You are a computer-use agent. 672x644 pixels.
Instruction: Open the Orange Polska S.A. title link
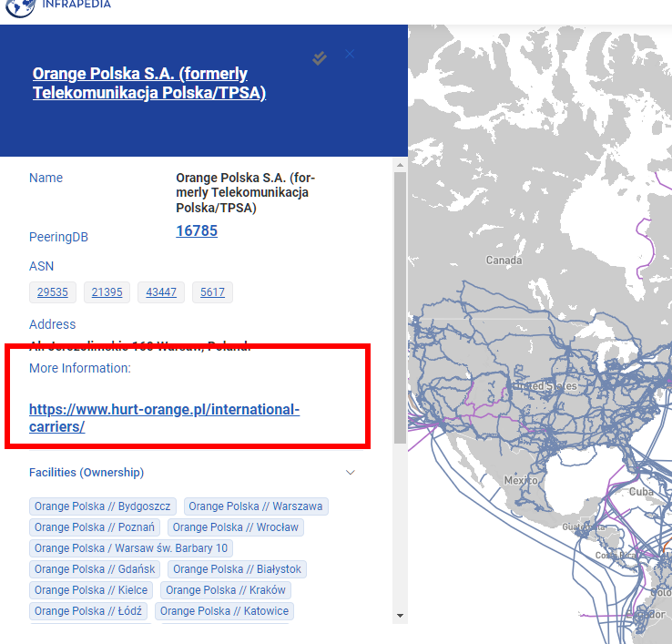tap(149, 83)
